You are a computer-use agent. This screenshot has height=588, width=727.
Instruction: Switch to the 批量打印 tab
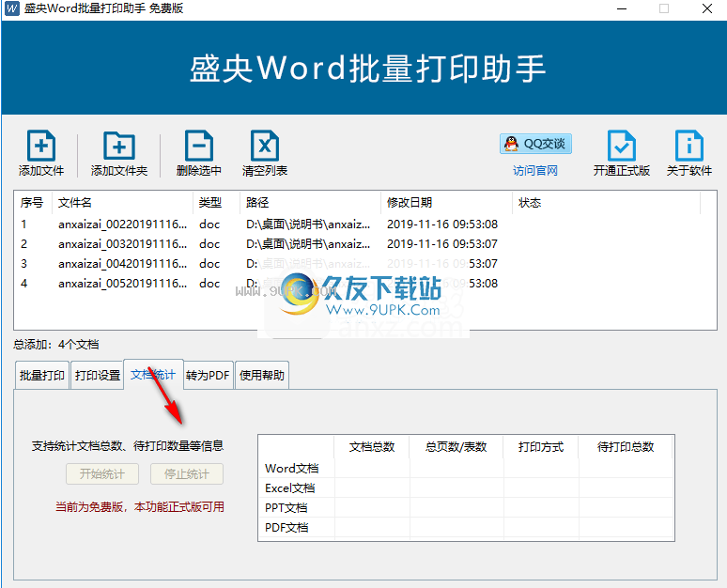[42, 375]
